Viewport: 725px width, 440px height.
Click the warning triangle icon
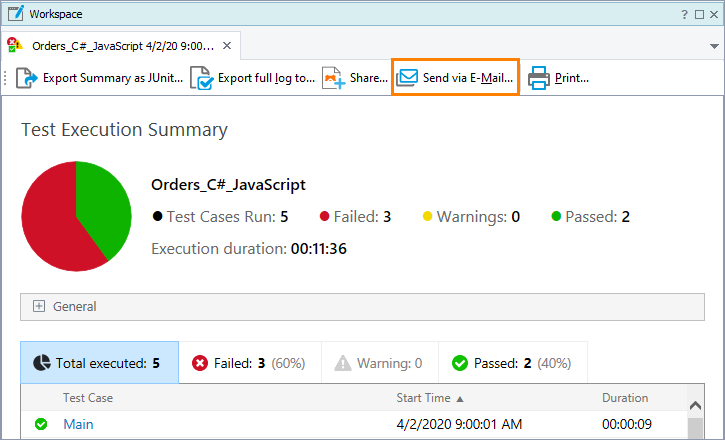(x=343, y=363)
